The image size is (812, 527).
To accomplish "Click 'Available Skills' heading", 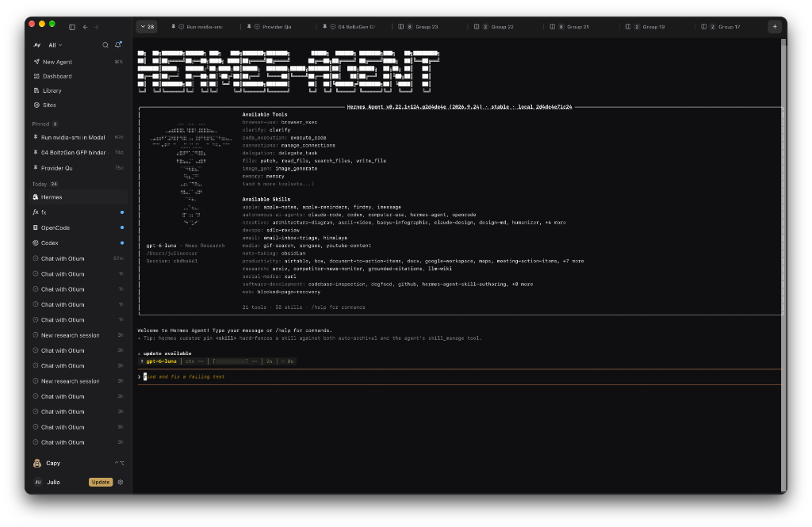I will click(x=266, y=199).
